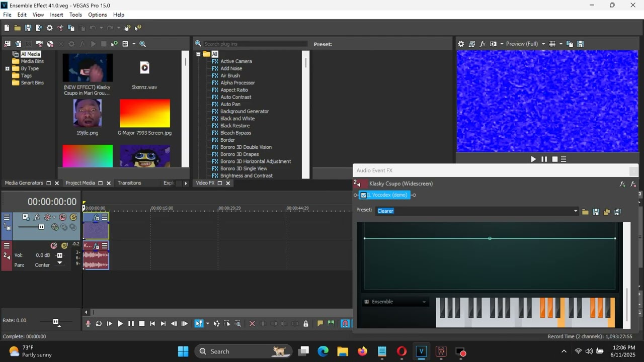Toggle Lock Envelopes to Events
The width and height of the screenshot is (644, 362).
pyautogui.click(x=306, y=324)
